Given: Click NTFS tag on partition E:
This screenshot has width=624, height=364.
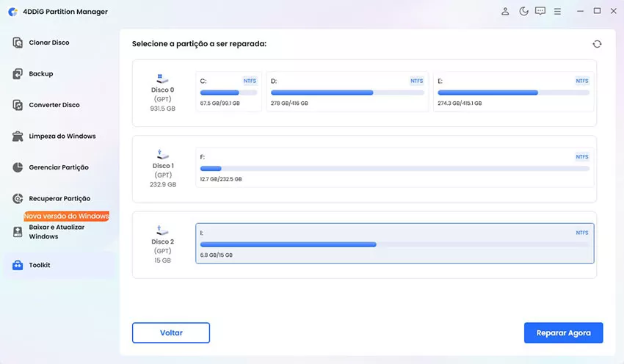Looking at the screenshot, I should pos(582,81).
